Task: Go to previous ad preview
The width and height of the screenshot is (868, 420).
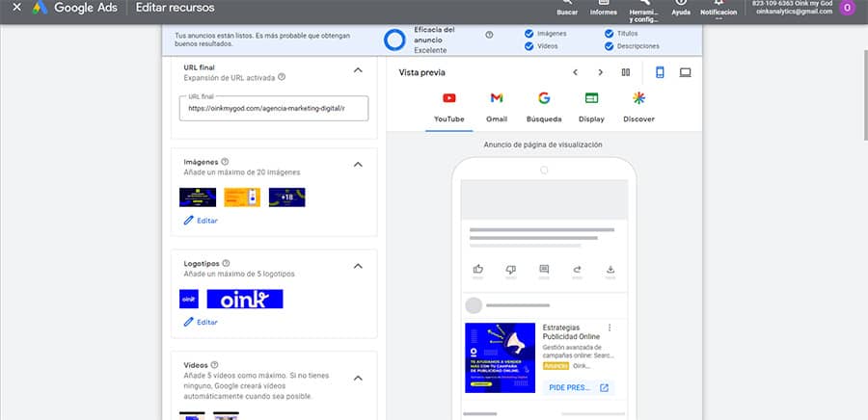Action: click(575, 72)
